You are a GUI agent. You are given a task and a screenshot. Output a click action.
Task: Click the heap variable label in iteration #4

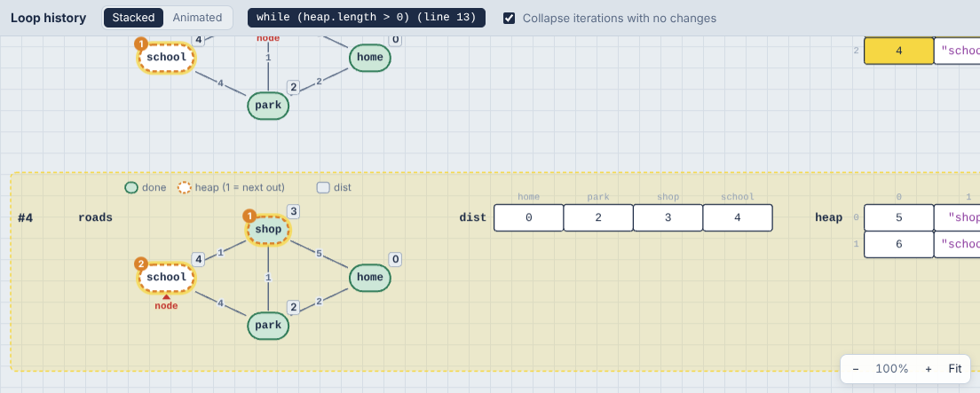pos(829,218)
